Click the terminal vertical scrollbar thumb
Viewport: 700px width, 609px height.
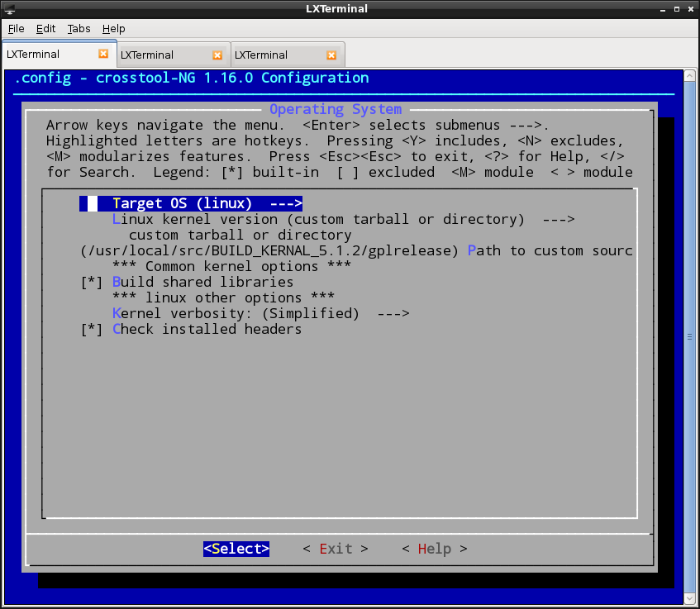click(690, 336)
